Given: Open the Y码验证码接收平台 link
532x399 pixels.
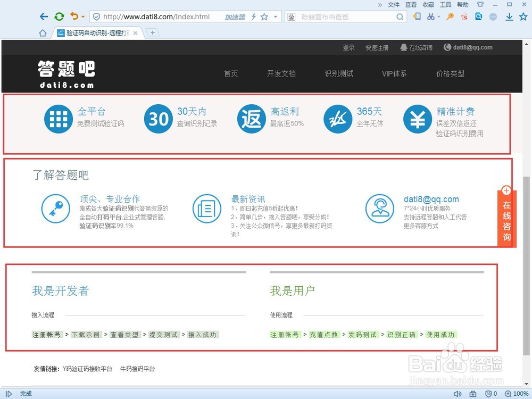Looking at the screenshot, I should tap(89, 369).
